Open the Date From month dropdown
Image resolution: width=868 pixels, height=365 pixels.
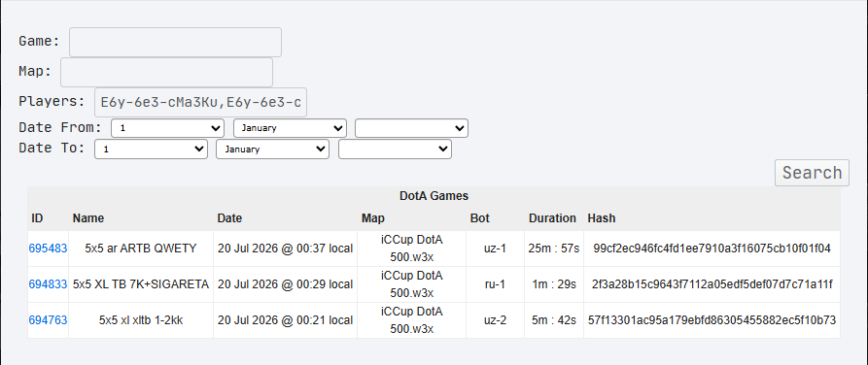290,128
